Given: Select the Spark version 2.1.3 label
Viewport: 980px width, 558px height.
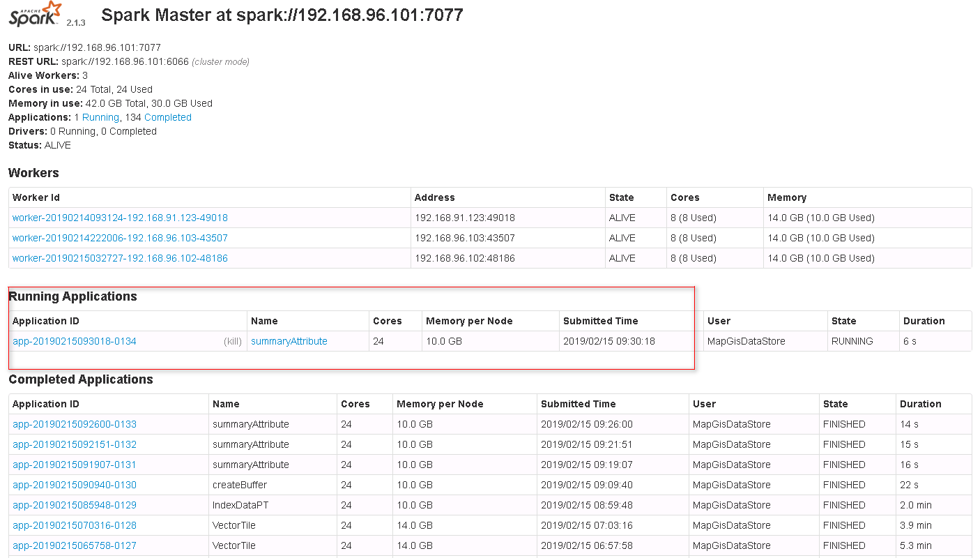Looking at the screenshot, I should (76, 23).
